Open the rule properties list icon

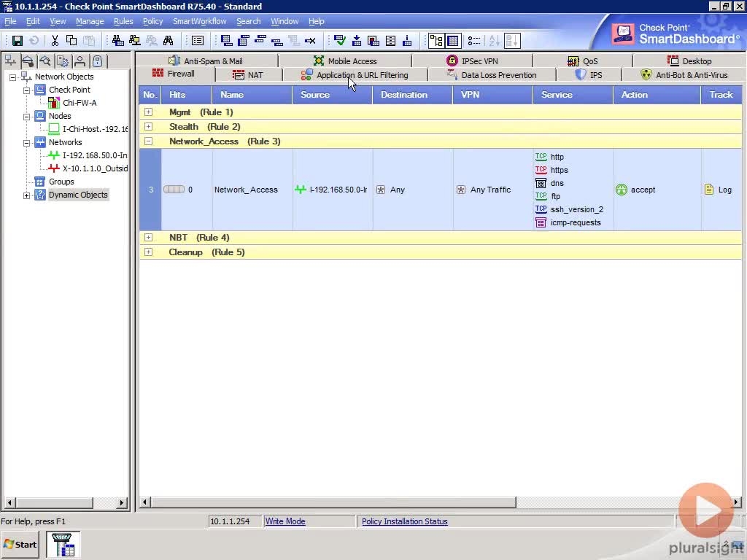point(197,41)
